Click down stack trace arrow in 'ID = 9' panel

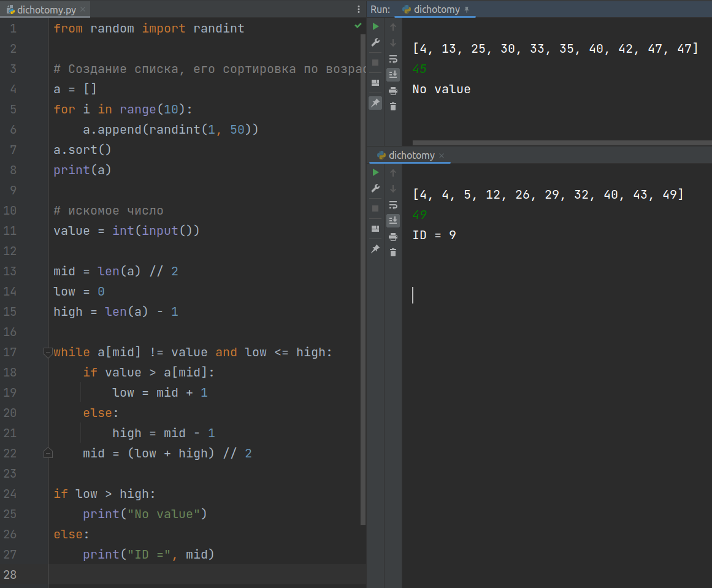[x=393, y=189]
